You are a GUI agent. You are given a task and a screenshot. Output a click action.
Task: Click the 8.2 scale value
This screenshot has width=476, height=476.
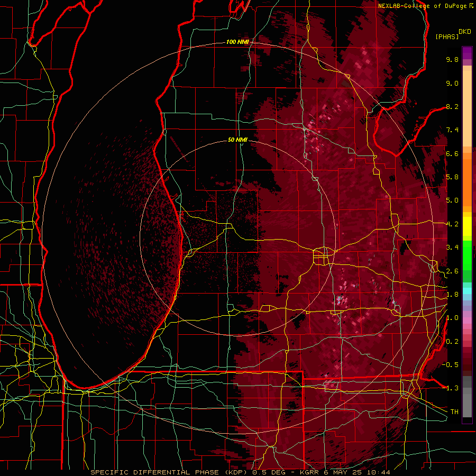[452, 106]
